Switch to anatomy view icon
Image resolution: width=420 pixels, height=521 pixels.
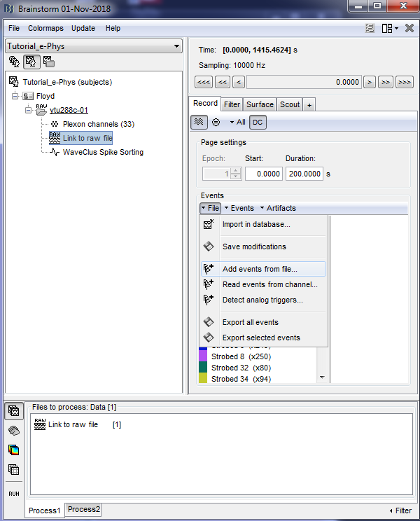14,62
